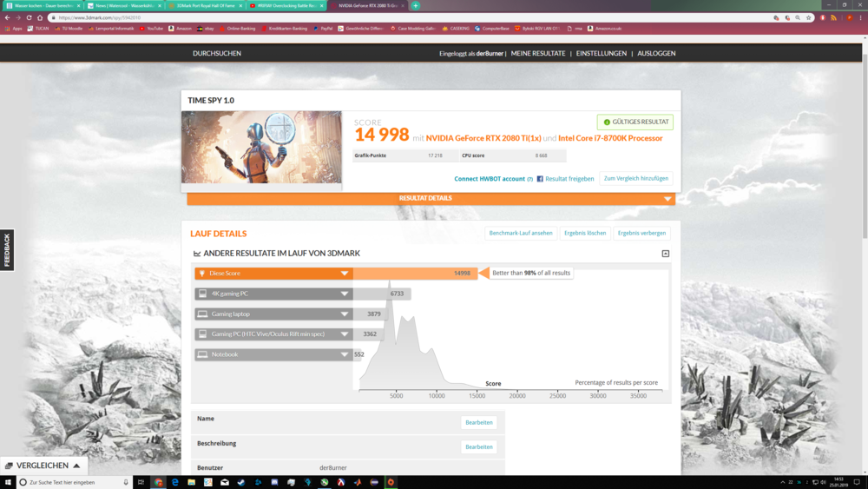Click the Time Spy benchmark thumbnail image
868x489 pixels.
(261, 147)
